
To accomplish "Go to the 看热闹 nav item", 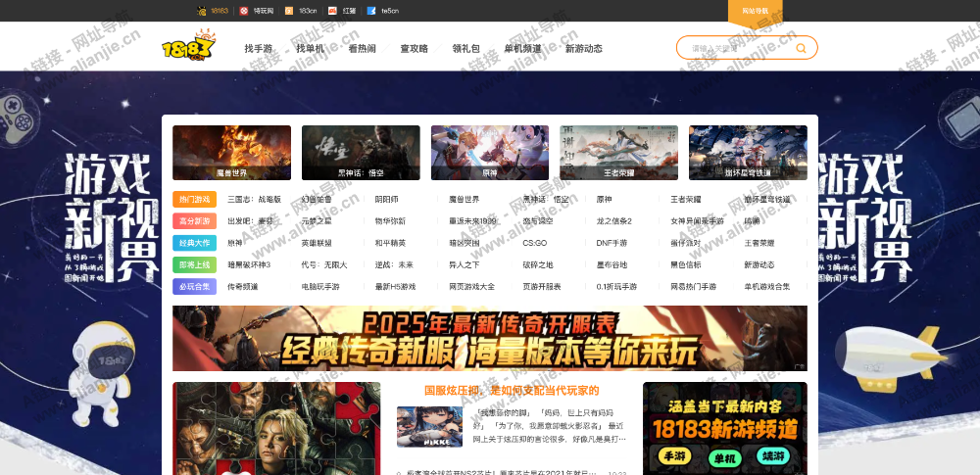I will (362, 49).
